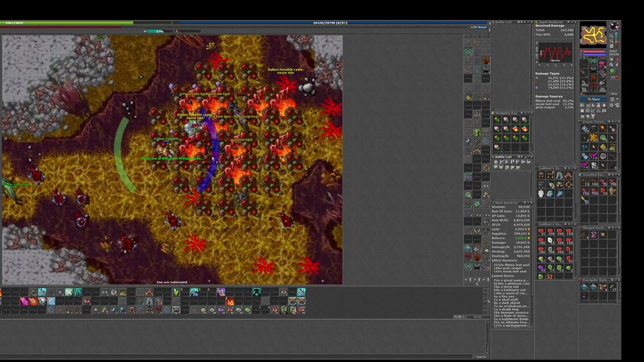Image resolution: width=644 pixels, height=362 pixels.
Task: Click rainbow item hotkey in bottom action row
Action: pos(69,310)
